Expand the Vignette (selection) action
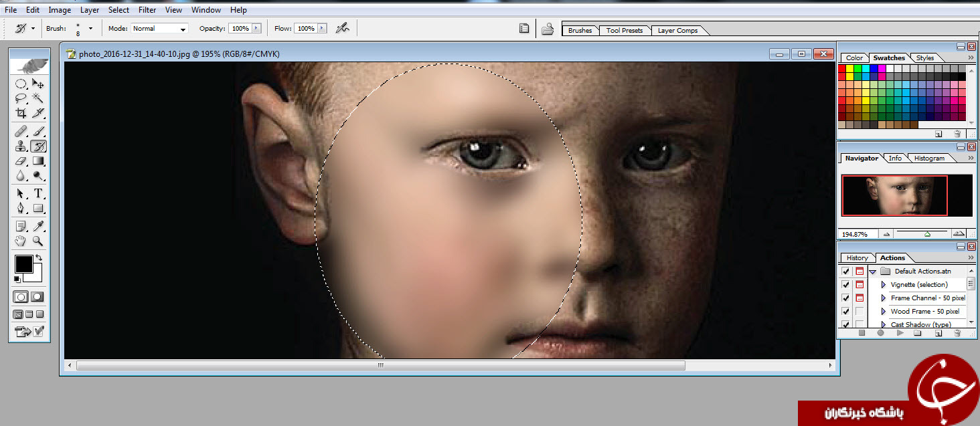Screen dimensions: 980x426 [x=884, y=285]
